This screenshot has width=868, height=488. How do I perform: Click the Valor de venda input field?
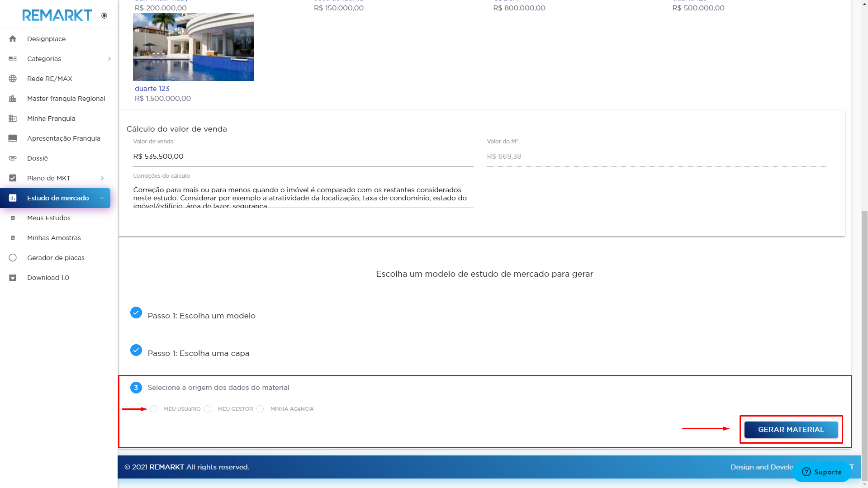(303, 156)
